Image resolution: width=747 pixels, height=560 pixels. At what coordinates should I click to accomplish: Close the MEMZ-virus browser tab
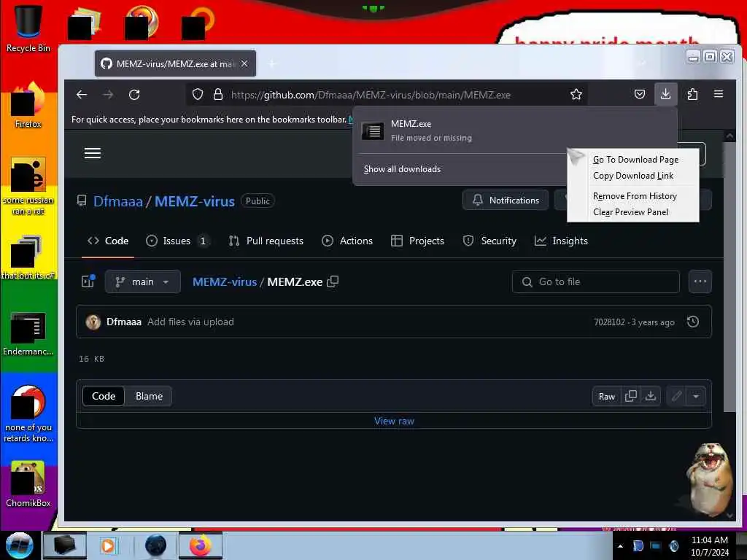pyautogui.click(x=244, y=63)
